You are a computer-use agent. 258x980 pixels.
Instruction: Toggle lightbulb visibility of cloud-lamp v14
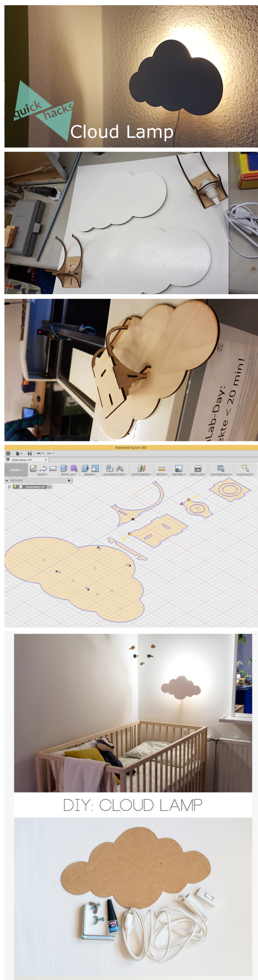tap(15, 487)
